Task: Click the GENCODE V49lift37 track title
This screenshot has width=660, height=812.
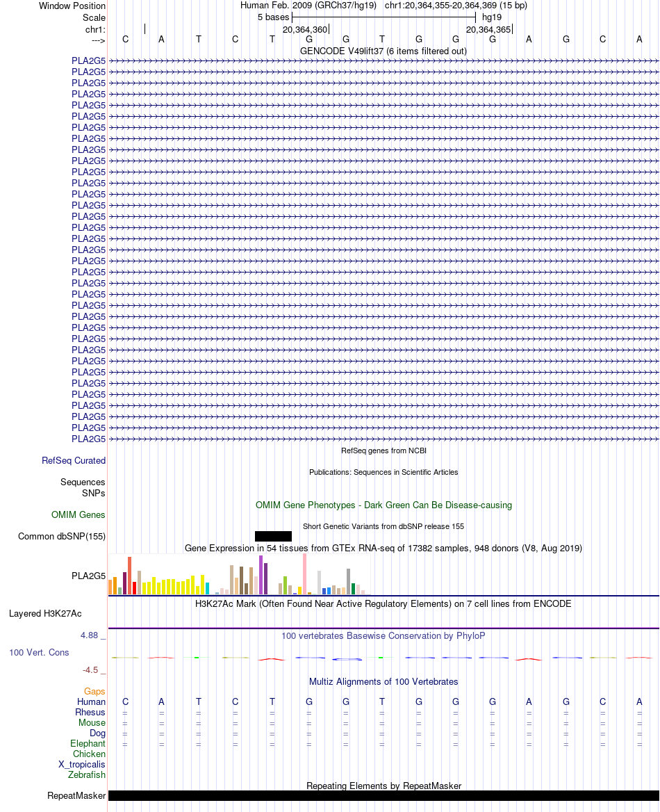Action: pyautogui.click(x=383, y=51)
